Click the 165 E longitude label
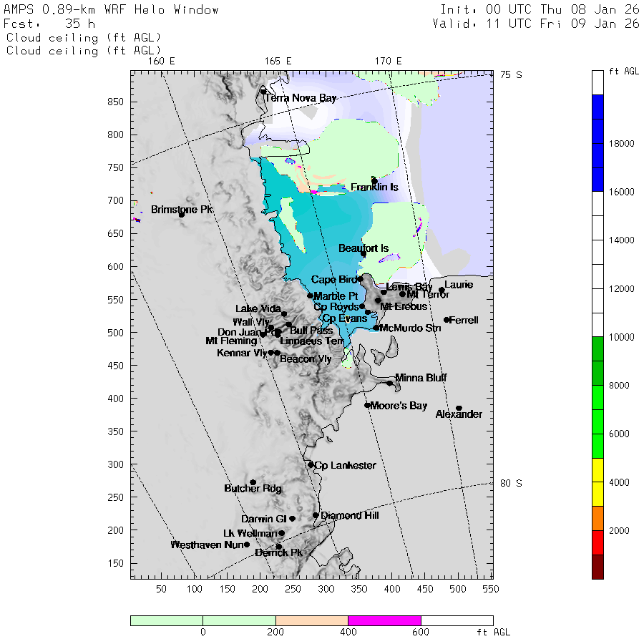This screenshot has height=644, width=644. coord(278,62)
